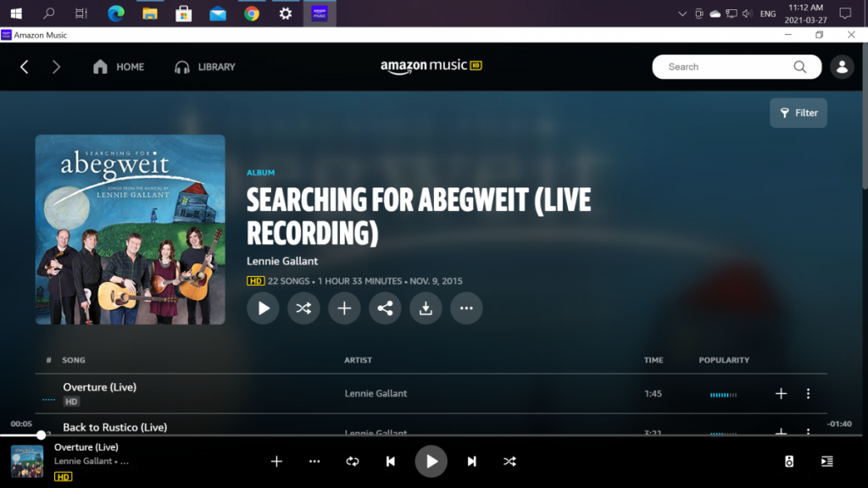
Task: Click the Filter button
Action: (798, 113)
